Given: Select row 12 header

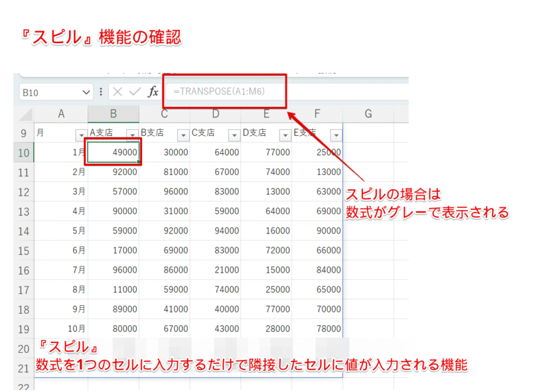Looking at the screenshot, I should point(23,192).
